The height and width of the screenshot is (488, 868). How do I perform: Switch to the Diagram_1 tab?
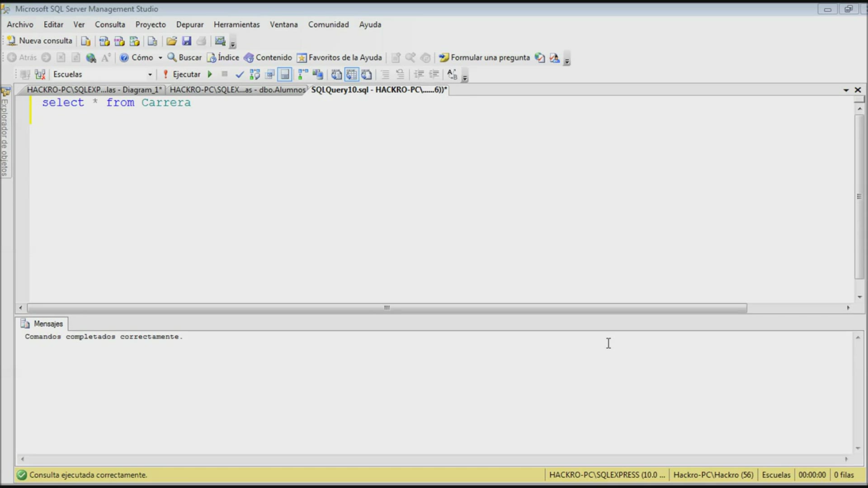click(x=94, y=90)
